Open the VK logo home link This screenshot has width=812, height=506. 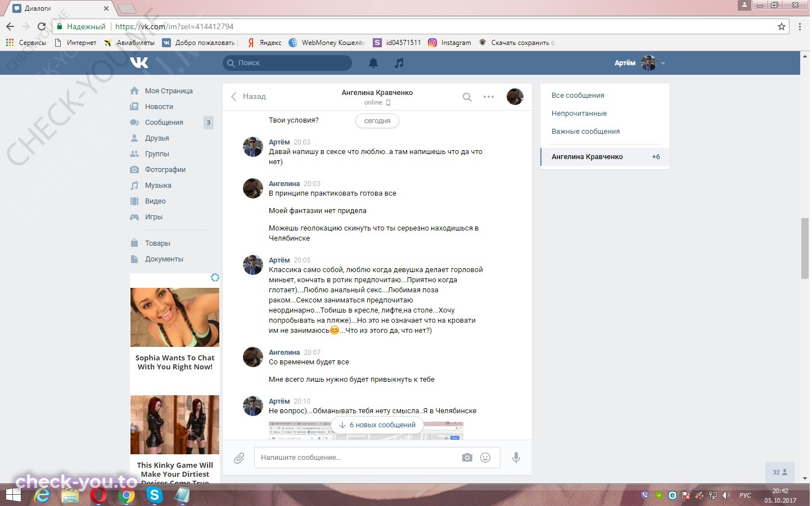pos(139,62)
